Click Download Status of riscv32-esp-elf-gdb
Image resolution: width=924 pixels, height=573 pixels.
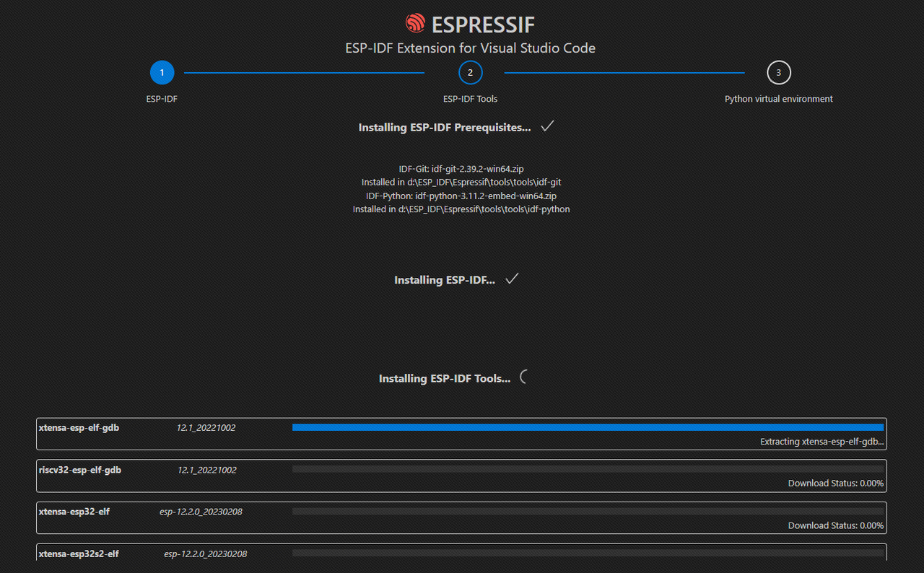[836, 484]
